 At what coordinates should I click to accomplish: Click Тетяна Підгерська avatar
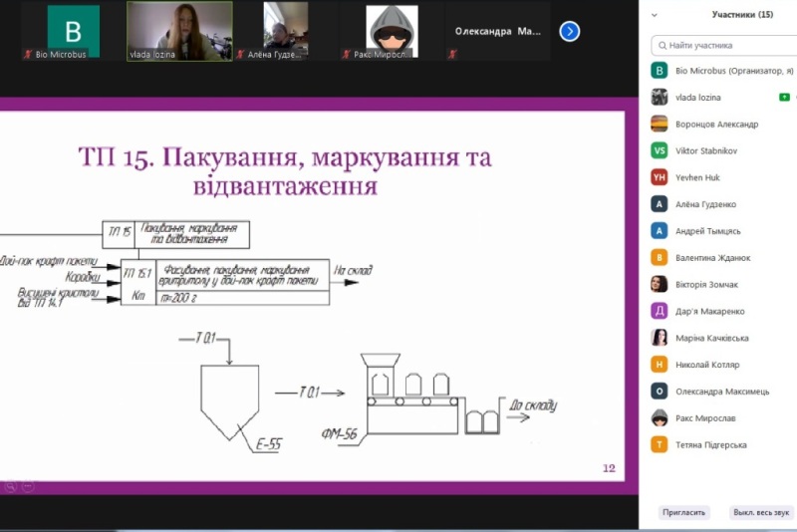[x=660, y=444]
